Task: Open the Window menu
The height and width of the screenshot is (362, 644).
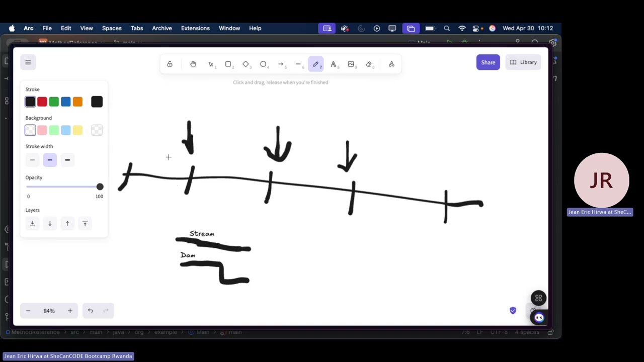Action: (x=229, y=28)
